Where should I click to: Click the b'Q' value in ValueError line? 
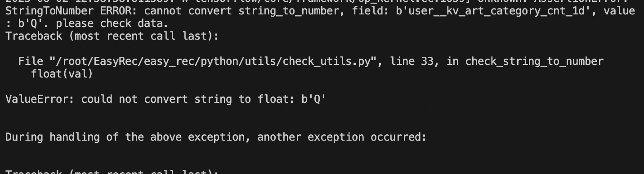(313, 99)
